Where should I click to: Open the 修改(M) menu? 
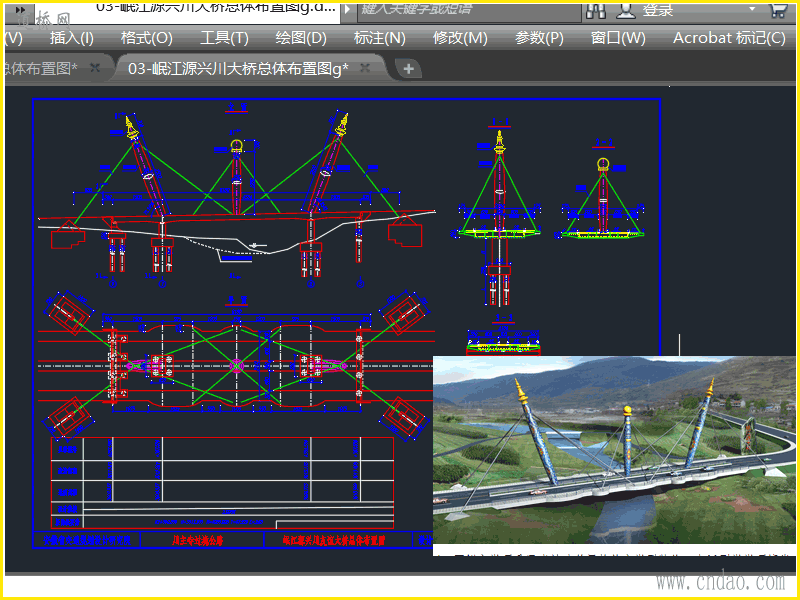coord(460,38)
